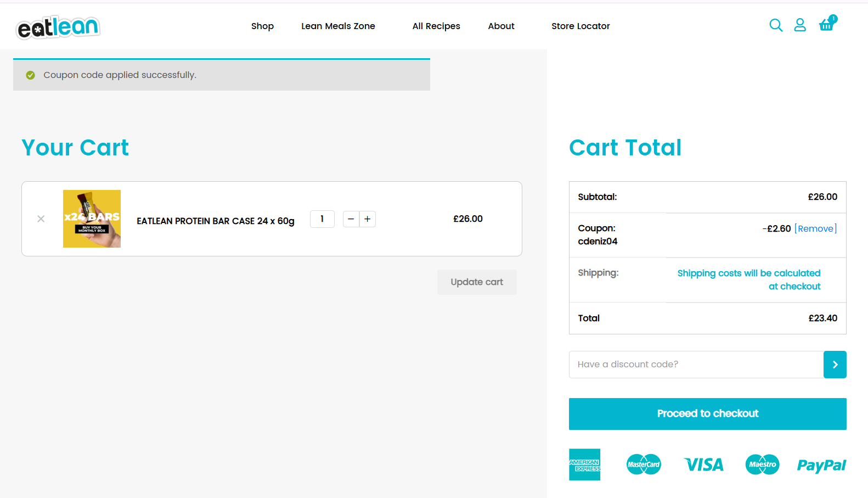
Task: Remove the cdeniz04 coupon
Action: point(816,228)
